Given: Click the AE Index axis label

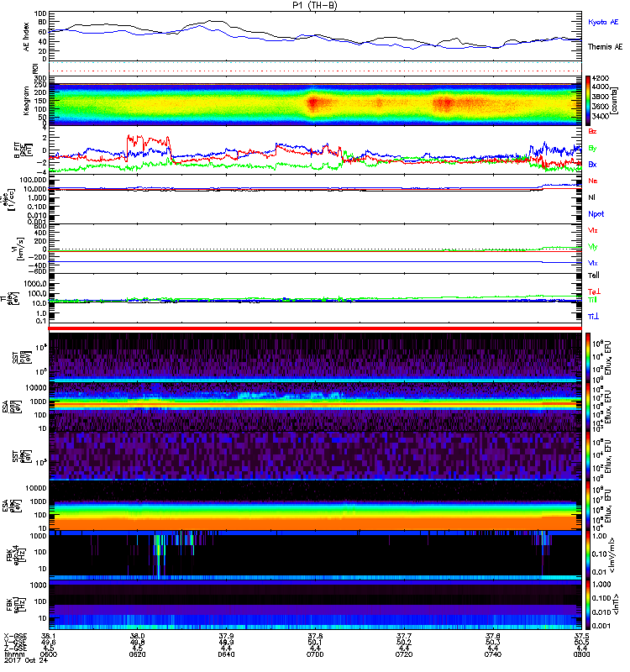Looking at the screenshot, I should coord(27,37).
